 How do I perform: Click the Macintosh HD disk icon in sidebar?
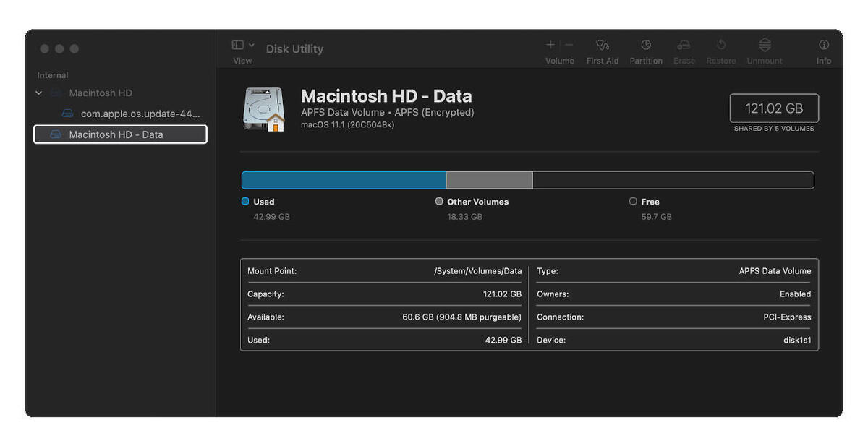(56, 93)
